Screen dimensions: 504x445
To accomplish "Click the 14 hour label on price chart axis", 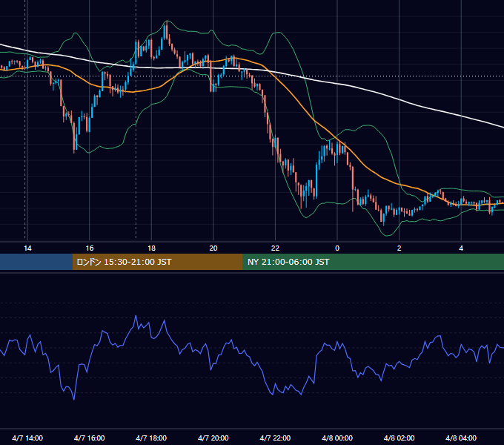I will 27,248.
